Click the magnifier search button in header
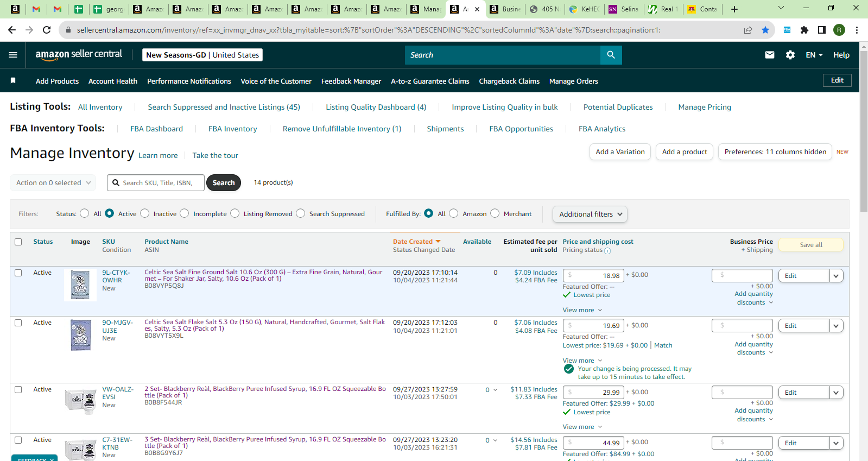 pyautogui.click(x=611, y=55)
